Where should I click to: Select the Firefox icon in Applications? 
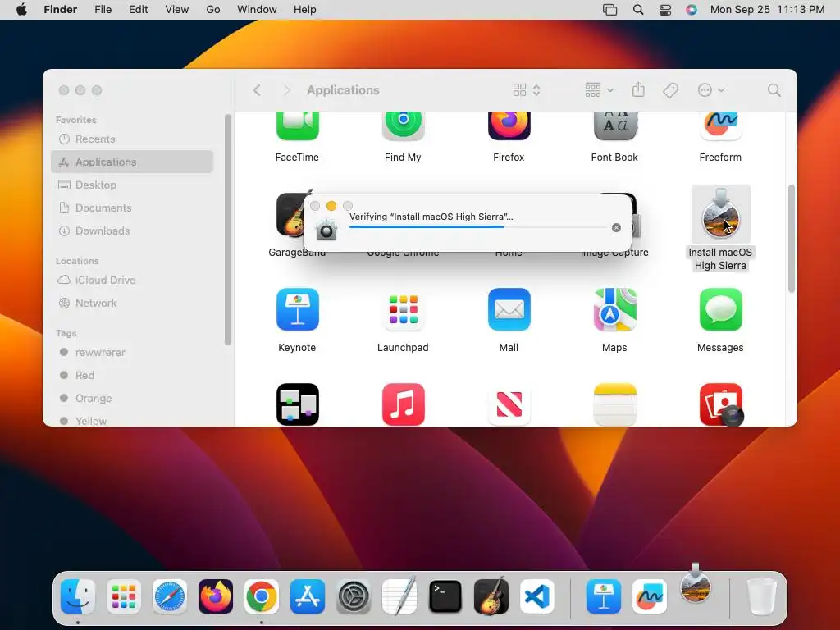point(509,126)
